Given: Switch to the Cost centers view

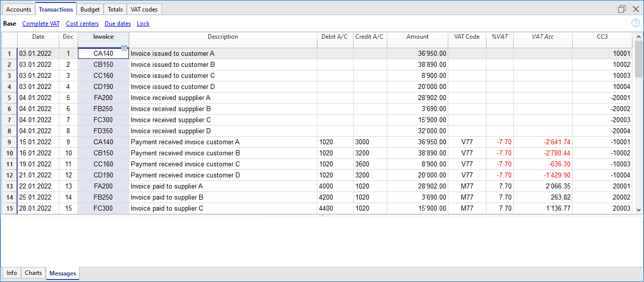Looking at the screenshot, I should (x=82, y=24).
